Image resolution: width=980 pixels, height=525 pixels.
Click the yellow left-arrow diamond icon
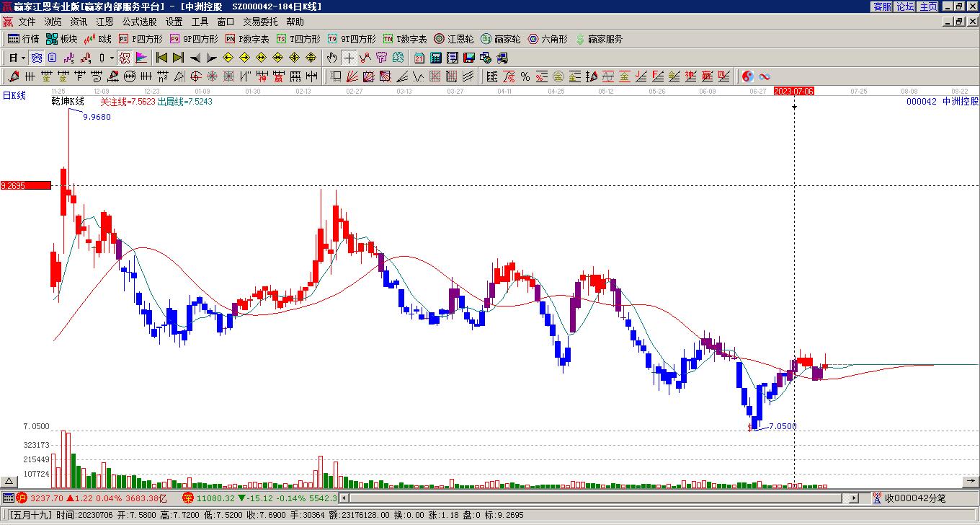(228, 58)
